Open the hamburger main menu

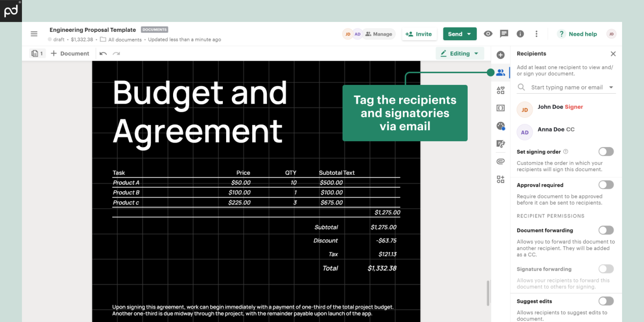[34, 34]
